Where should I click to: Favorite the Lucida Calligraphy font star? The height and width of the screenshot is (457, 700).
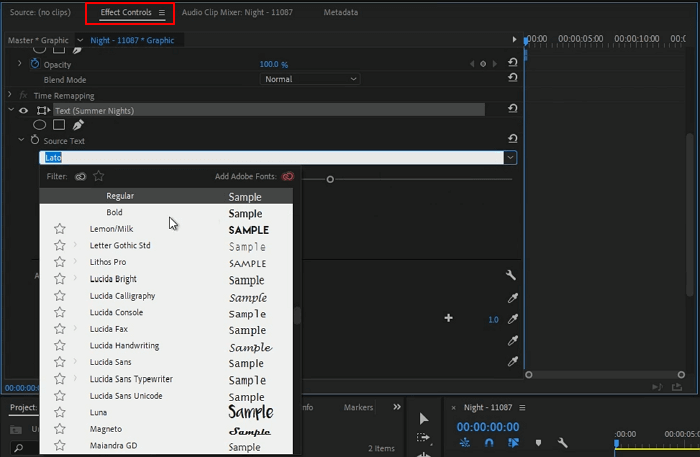[60, 295]
